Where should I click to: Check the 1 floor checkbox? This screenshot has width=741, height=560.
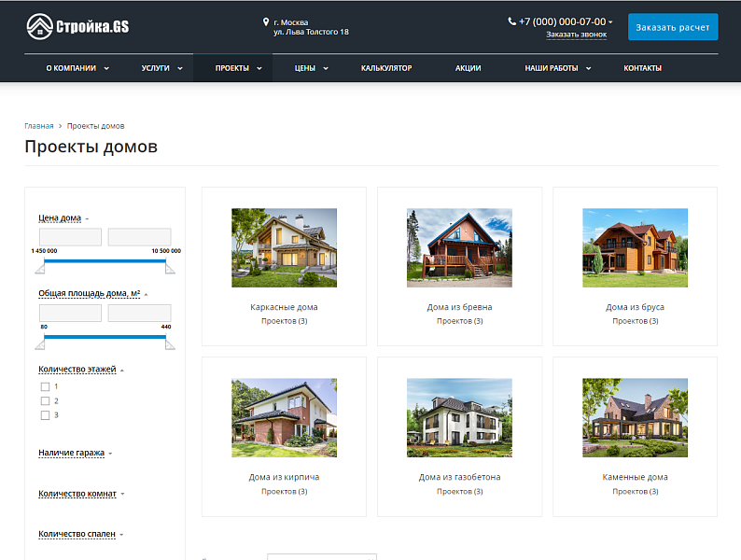[x=45, y=386]
